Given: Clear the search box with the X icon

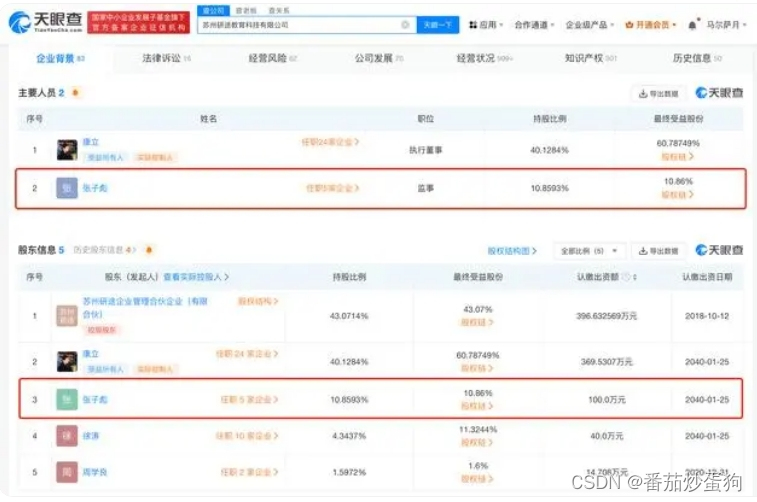Looking at the screenshot, I should pyautogui.click(x=405, y=25).
